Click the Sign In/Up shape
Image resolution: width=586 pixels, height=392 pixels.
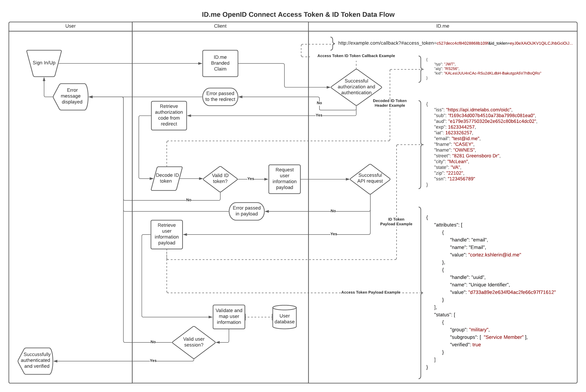coord(44,63)
